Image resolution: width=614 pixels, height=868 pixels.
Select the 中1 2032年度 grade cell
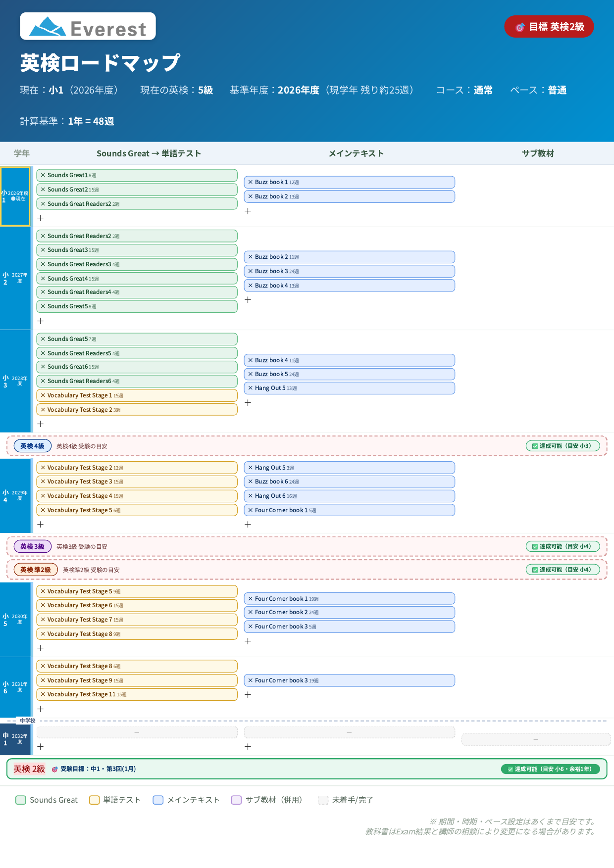click(x=15, y=739)
